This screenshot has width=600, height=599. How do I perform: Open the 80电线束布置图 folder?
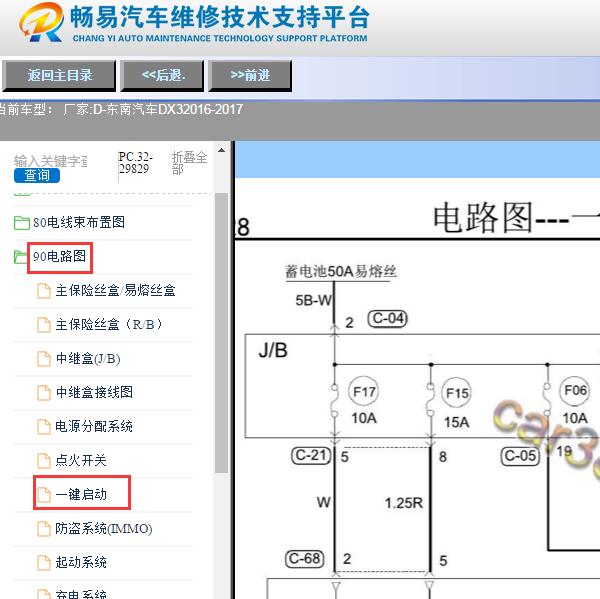79,222
